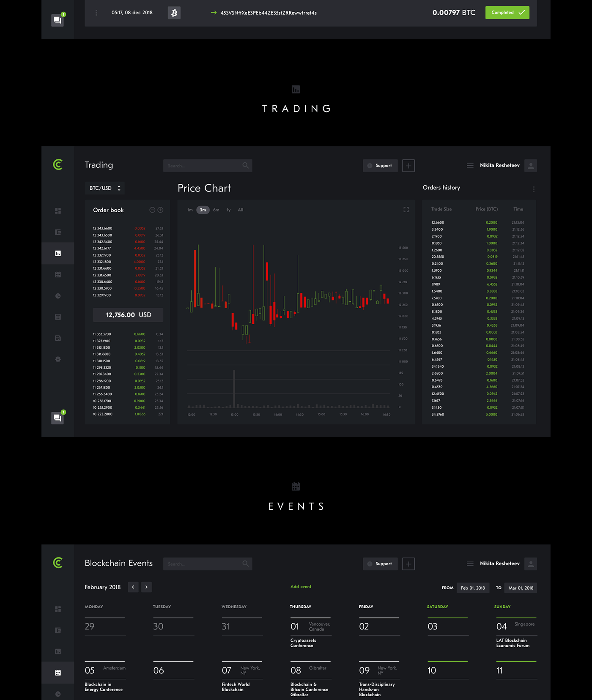Image resolution: width=592 pixels, height=700 pixels.
Task: Open the calculator icon in the Trading sidebar
Action: (x=58, y=317)
